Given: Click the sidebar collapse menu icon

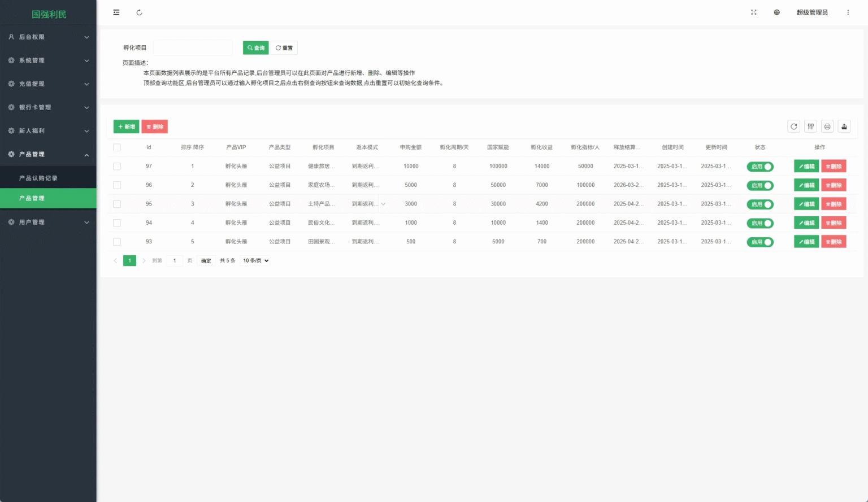Looking at the screenshot, I should [x=116, y=12].
